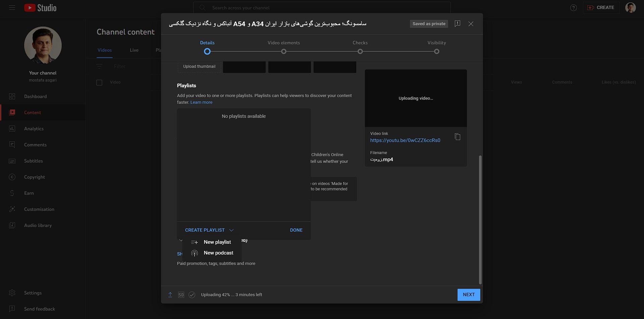This screenshot has width=644, height=319.
Task: Click the Uploading video preview area
Action: point(416,98)
